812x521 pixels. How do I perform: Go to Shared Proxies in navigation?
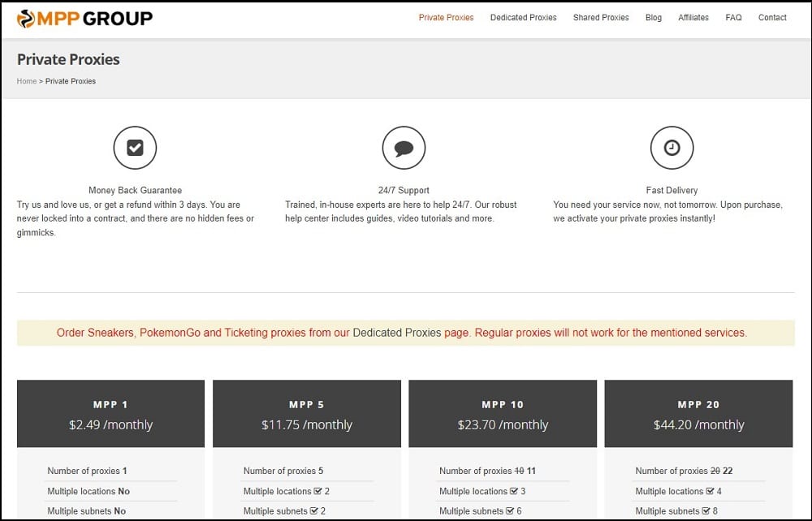point(601,18)
